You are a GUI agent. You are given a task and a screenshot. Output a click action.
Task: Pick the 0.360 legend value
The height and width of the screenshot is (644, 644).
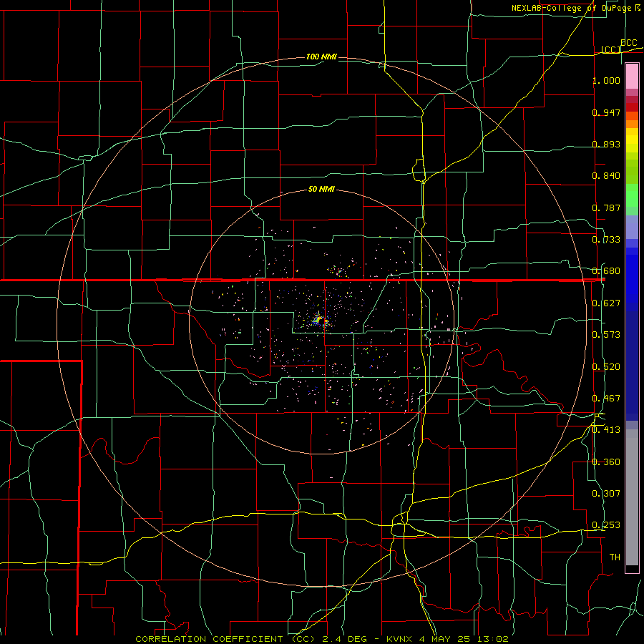(x=606, y=462)
